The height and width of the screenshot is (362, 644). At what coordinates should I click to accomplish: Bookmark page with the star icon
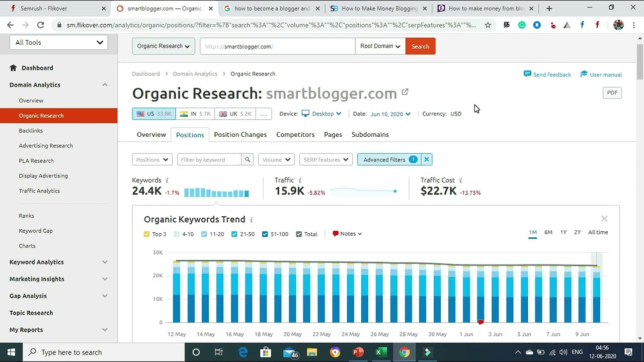coord(488,25)
